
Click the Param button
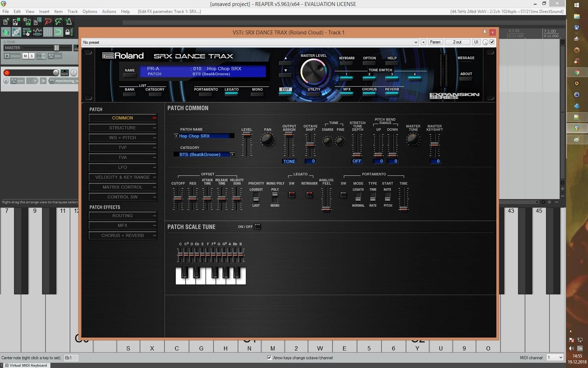point(435,42)
